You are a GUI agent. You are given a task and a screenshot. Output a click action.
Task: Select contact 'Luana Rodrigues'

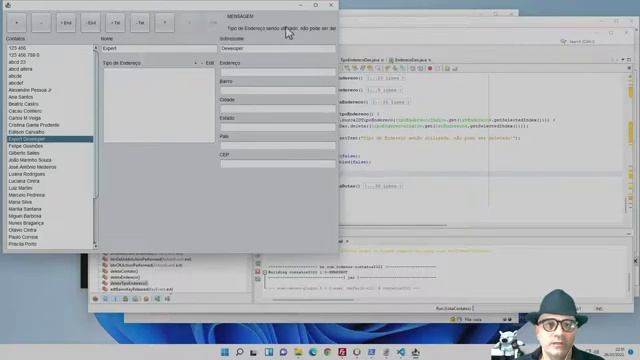pos(50,174)
